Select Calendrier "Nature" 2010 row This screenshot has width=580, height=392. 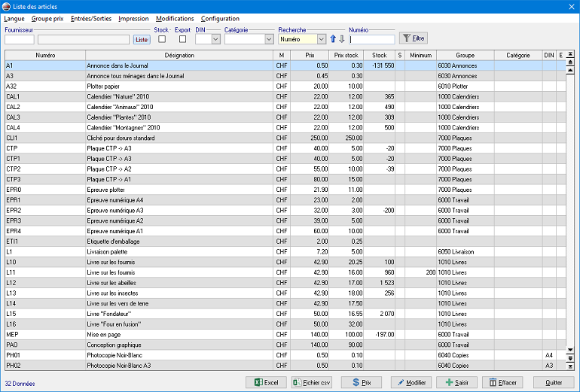(285, 96)
